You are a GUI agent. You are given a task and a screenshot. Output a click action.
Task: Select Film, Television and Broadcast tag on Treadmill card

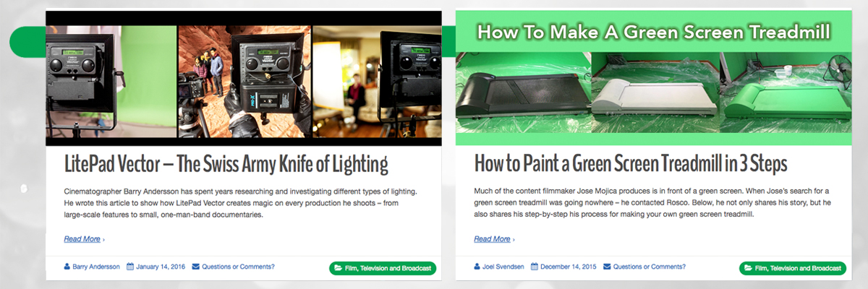(x=793, y=268)
